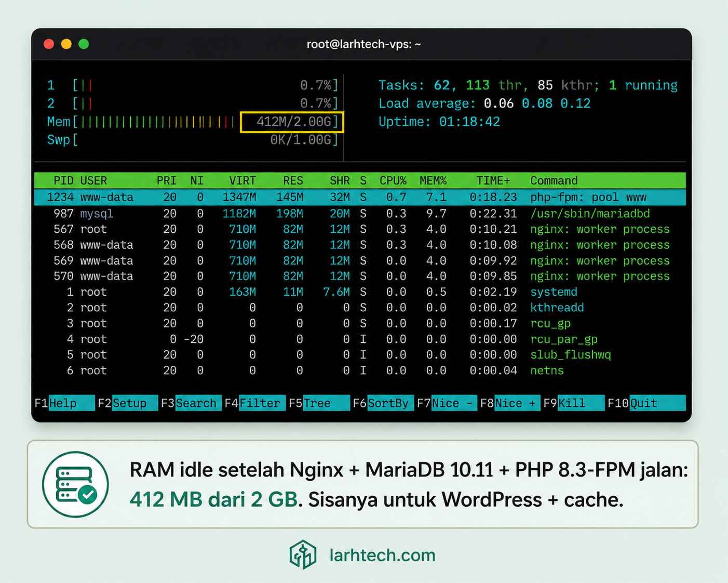Screen dimensions: 728x583
Task: Sort by RES column header
Action: pos(293,181)
